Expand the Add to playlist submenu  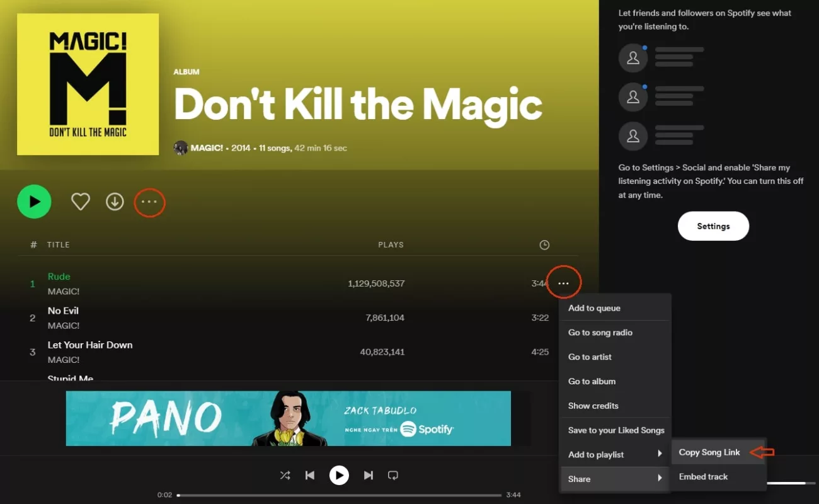(615, 454)
